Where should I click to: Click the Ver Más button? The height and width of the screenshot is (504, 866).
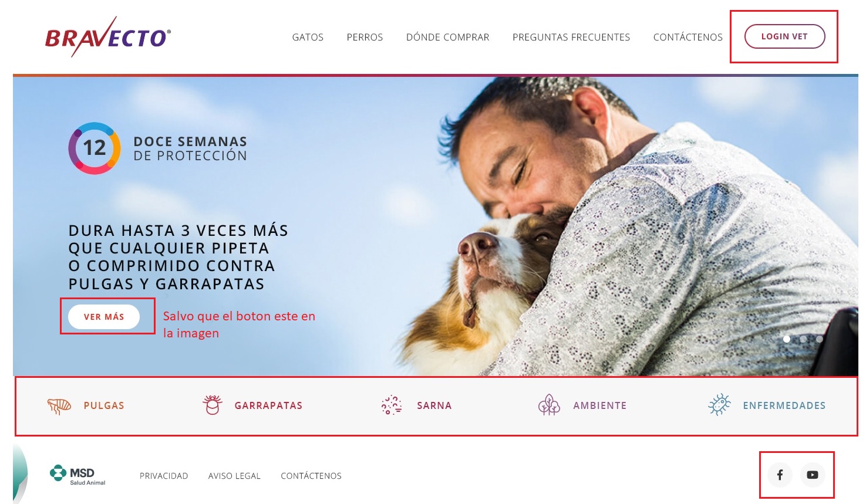coord(104,317)
